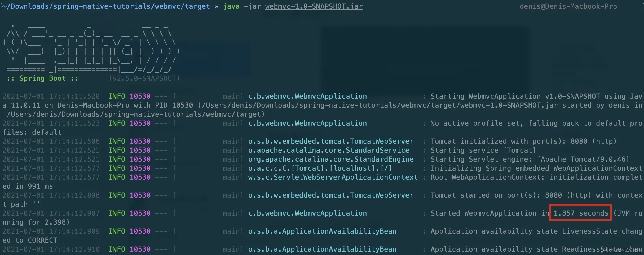Click the "Started WebmvcApplication in" text

pos(490,213)
